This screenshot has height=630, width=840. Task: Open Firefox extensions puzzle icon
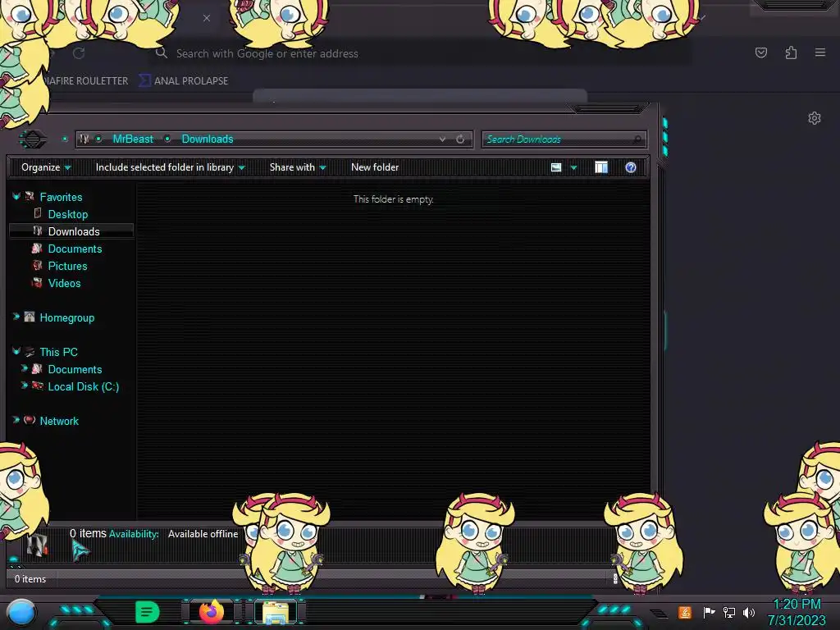791,52
